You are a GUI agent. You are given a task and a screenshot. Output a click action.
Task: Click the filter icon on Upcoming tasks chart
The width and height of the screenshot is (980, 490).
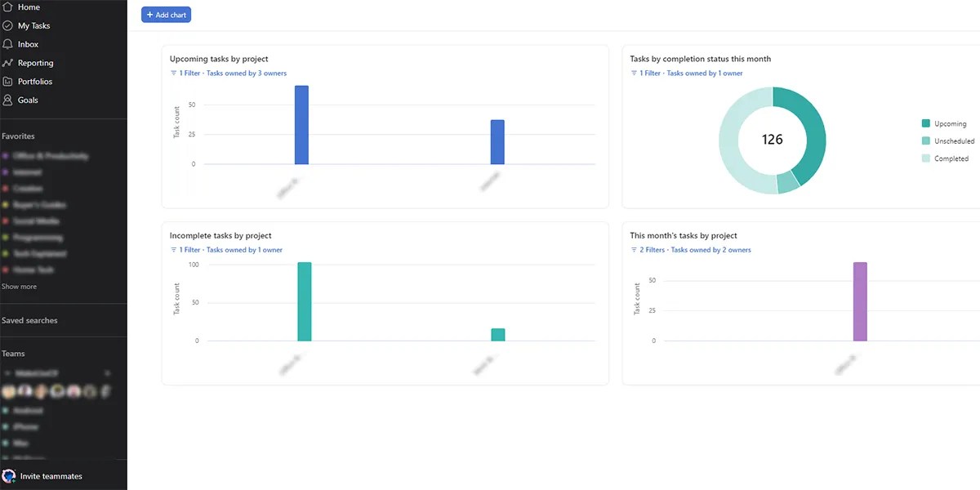click(174, 73)
